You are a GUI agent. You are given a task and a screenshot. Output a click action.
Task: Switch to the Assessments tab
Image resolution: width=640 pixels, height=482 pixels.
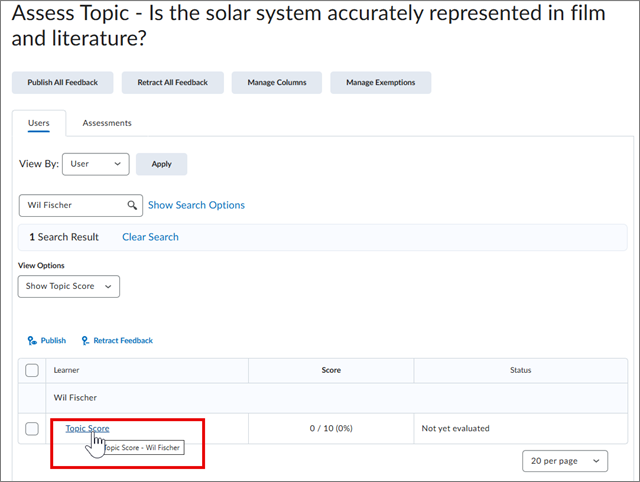(107, 123)
